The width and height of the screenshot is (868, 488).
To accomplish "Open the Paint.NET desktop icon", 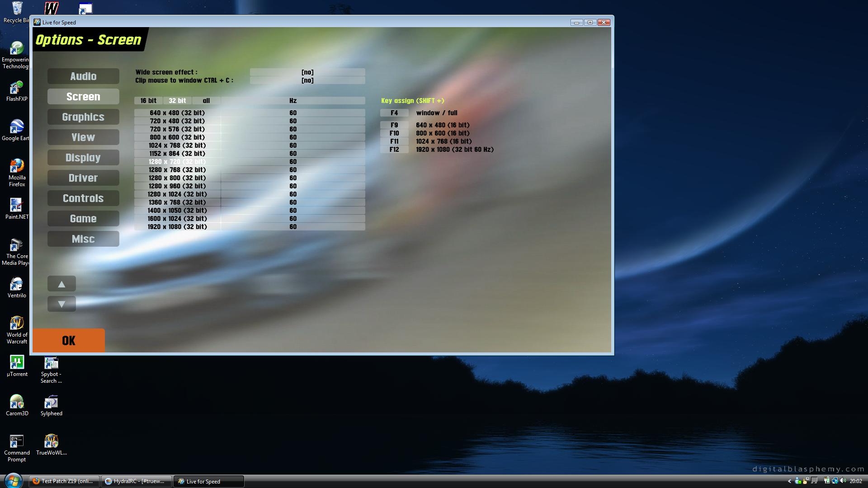I will [x=17, y=206].
